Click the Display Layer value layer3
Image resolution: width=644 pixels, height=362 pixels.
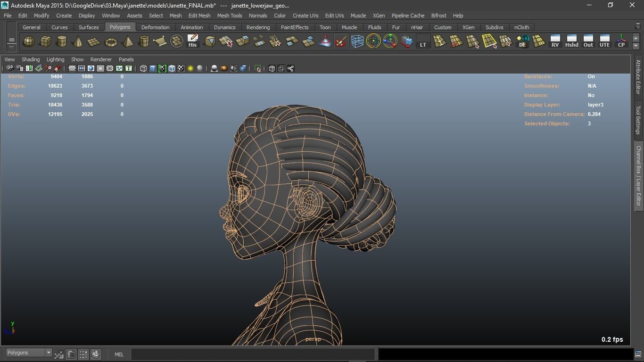(x=595, y=105)
